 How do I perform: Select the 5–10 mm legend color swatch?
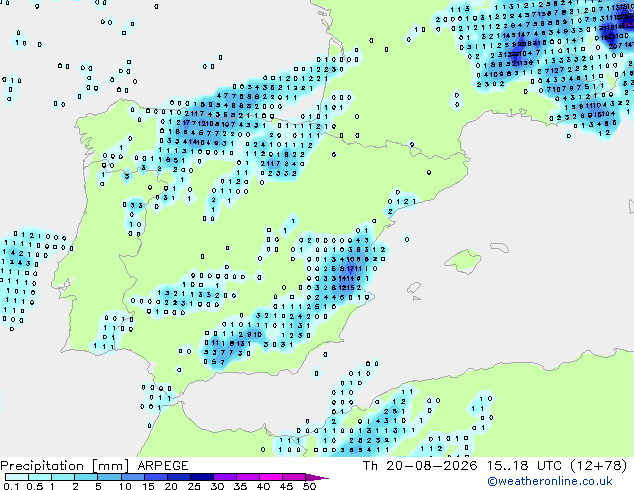point(109,477)
